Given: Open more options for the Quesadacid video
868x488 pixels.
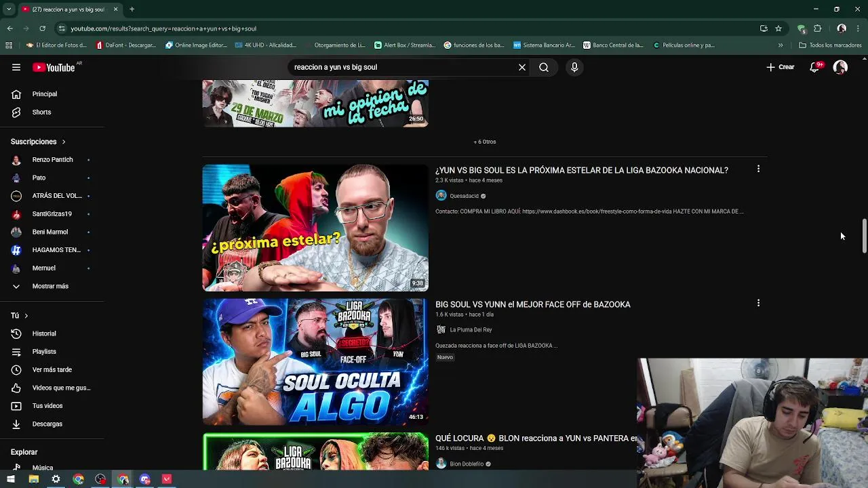Looking at the screenshot, I should 758,169.
